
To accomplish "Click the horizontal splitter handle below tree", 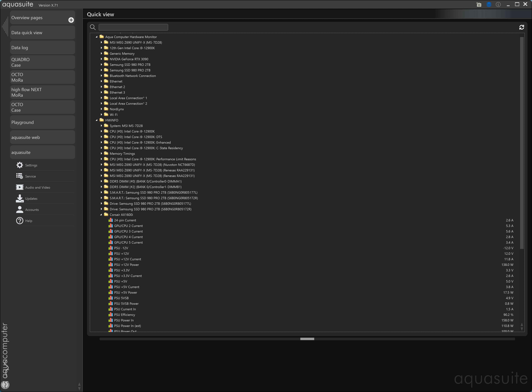I will [x=307, y=339].
